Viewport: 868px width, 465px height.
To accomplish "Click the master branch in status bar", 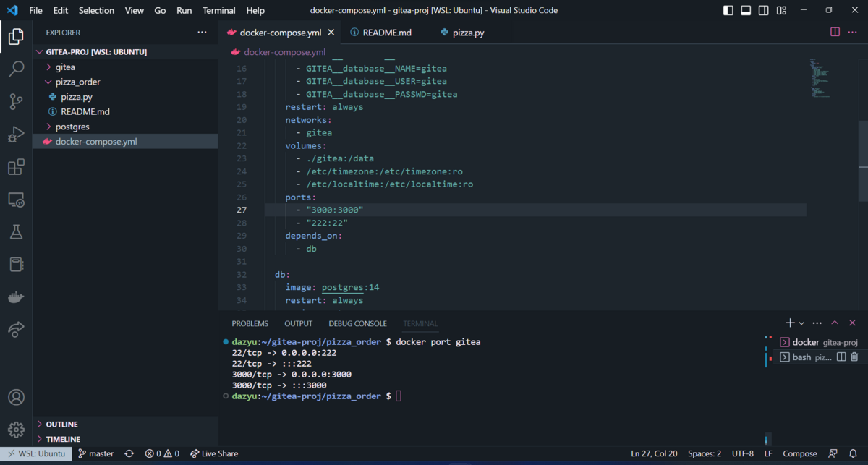I will (x=95, y=453).
